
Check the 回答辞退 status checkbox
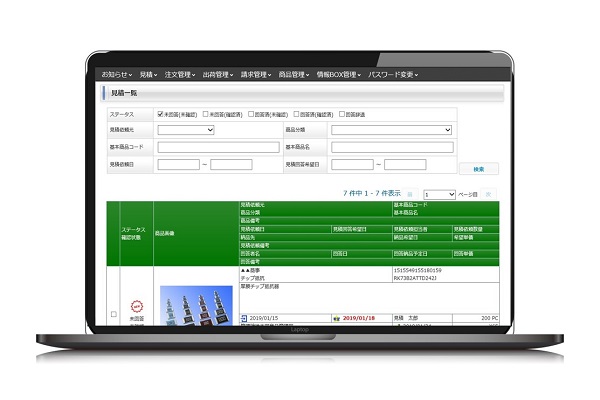pyautogui.click(x=342, y=114)
